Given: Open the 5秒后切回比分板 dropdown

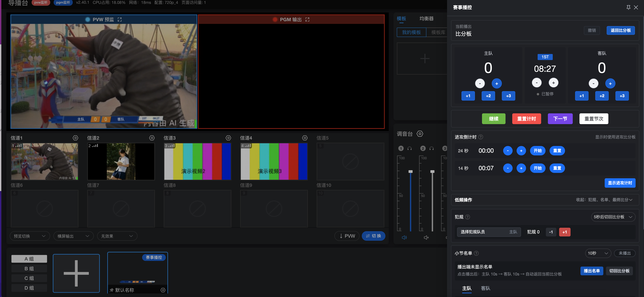Looking at the screenshot, I should point(613,217).
